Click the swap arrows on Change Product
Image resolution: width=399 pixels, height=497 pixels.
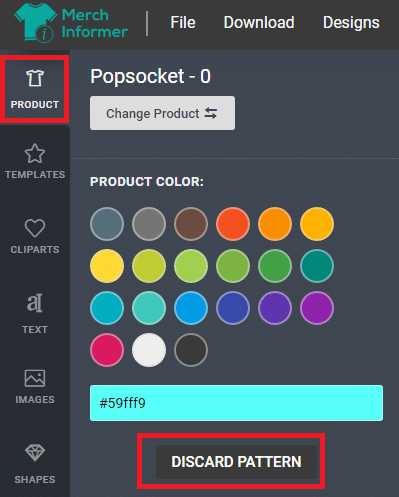coord(211,113)
